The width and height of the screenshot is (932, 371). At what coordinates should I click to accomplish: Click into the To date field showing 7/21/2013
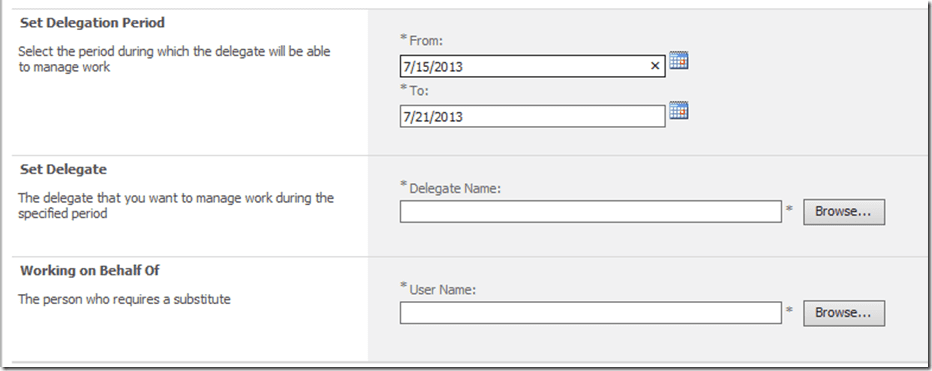coord(532,116)
